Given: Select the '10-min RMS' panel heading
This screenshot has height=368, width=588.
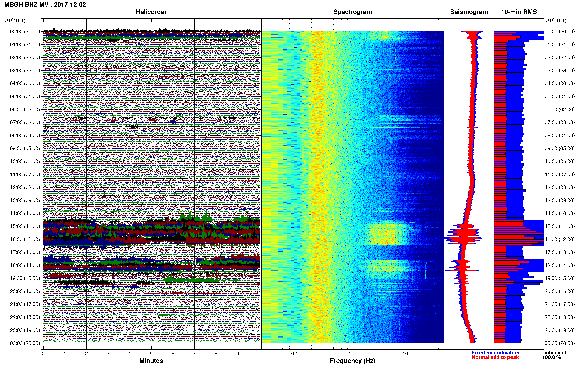Looking at the screenshot, I should point(519,12).
